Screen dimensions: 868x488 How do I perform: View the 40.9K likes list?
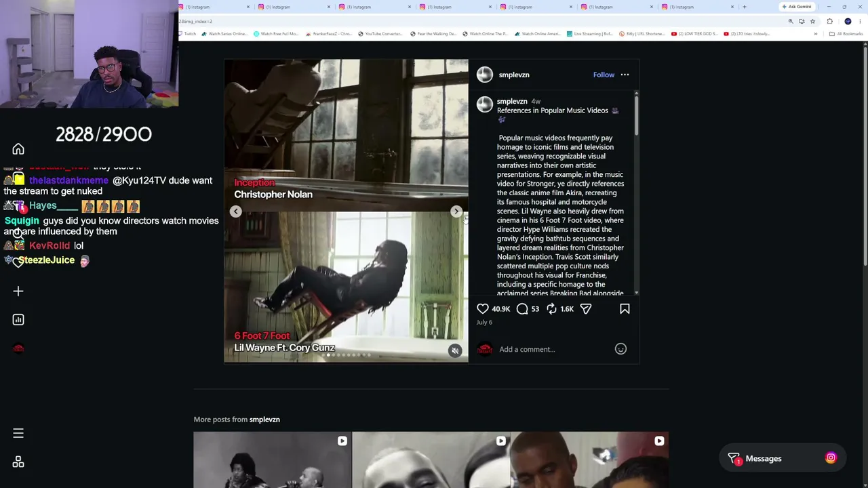click(x=501, y=309)
